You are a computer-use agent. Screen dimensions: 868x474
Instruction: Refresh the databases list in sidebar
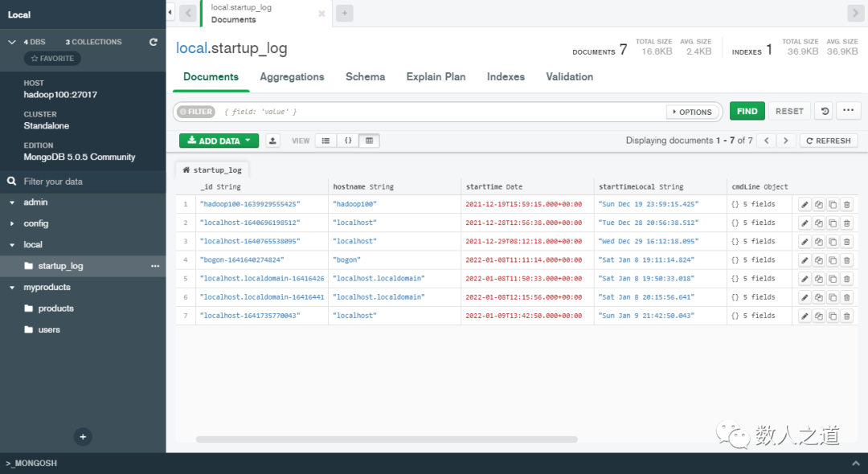(x=153, y=41)
